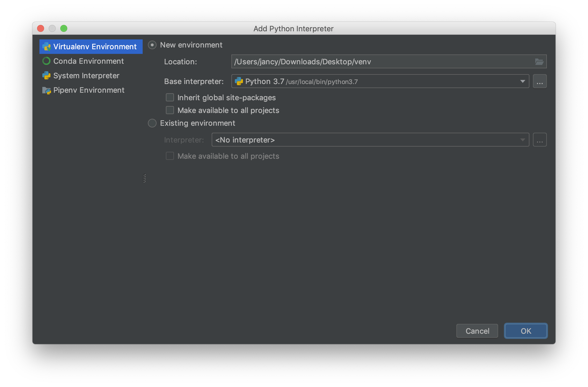Viewport: 588px width, 387px height.
Task: Check Make available to all projects under New environment
Action: click(170, 110)
